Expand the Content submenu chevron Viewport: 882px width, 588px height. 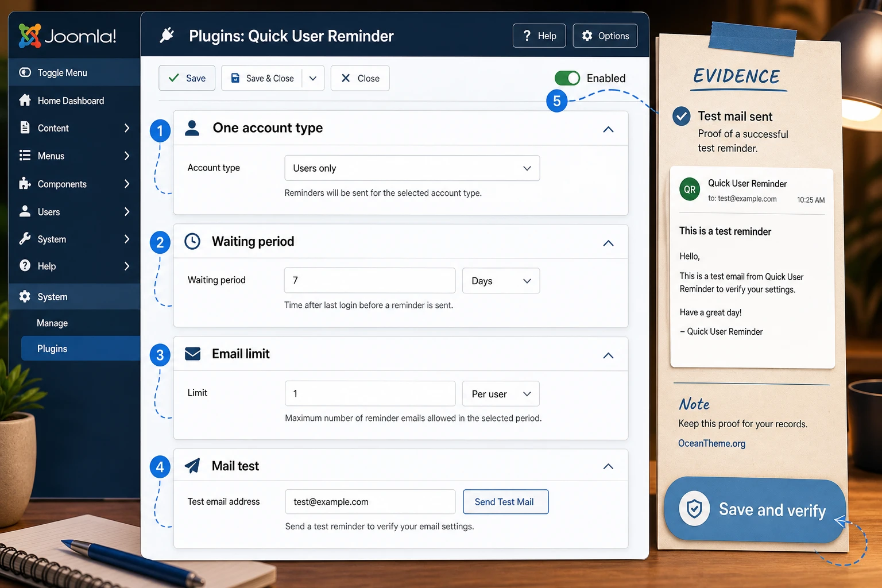point(127,128)
